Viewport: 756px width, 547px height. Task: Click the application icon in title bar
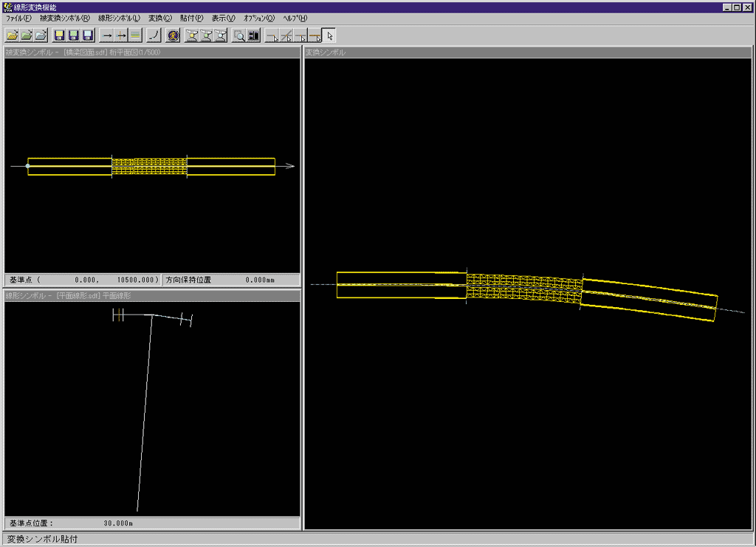[x=7, y=7]
